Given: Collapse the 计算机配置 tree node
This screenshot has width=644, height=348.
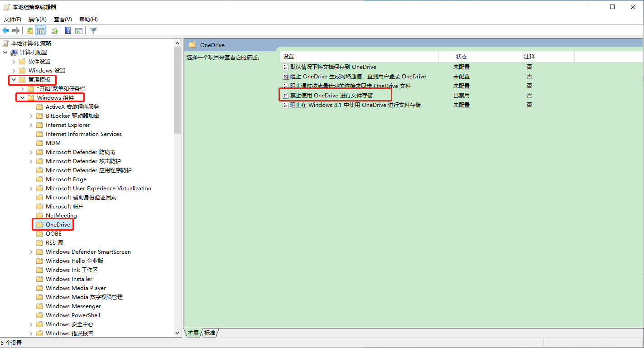Looking at the screenshot, I should 4,52.
